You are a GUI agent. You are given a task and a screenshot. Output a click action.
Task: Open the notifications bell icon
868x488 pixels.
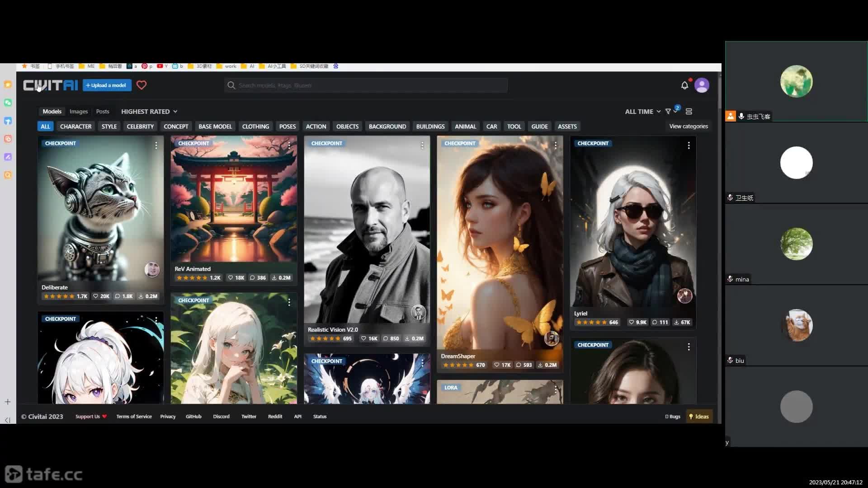point(684,85)
